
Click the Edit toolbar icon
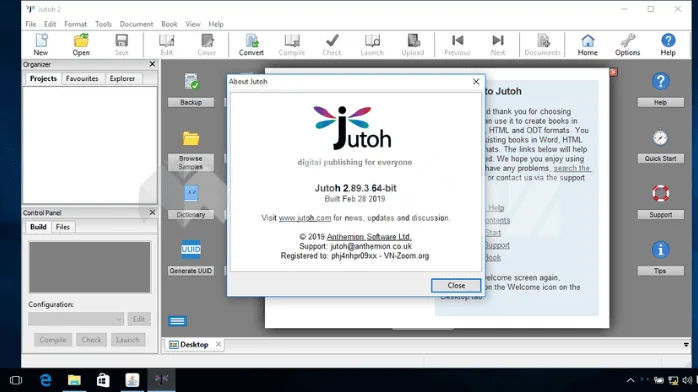pos(166,44)
